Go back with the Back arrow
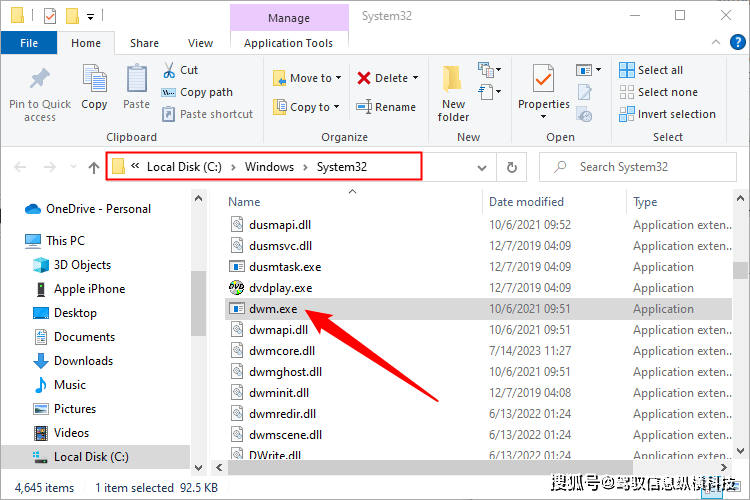This screenshot has height=500, width=750. pos(20,167)
